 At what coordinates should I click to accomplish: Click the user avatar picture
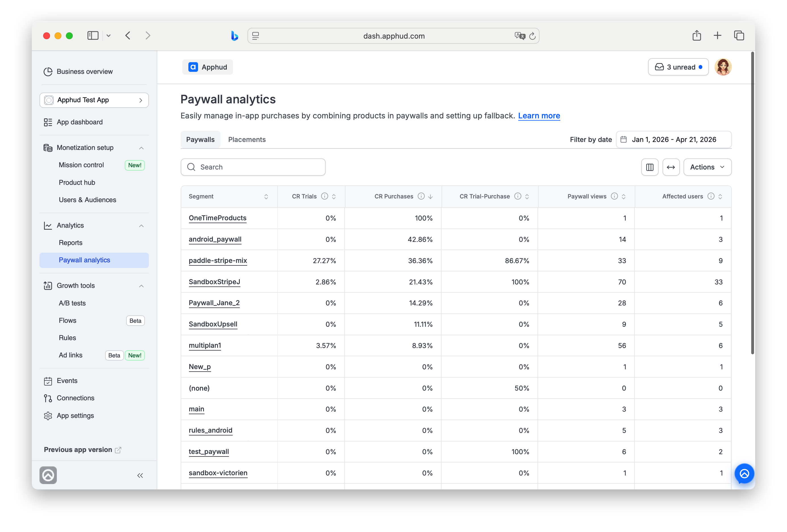point(723,67)
